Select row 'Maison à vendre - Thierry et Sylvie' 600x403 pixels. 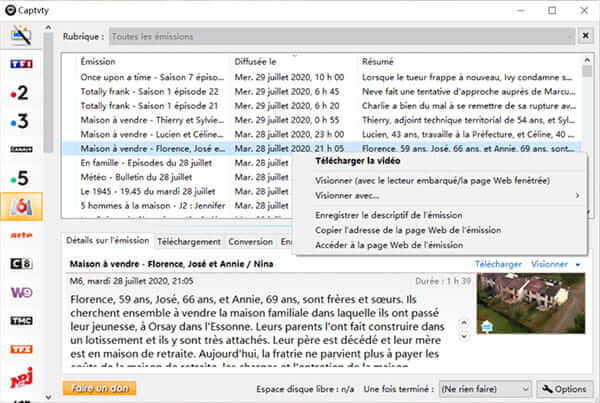pos(321,120)
